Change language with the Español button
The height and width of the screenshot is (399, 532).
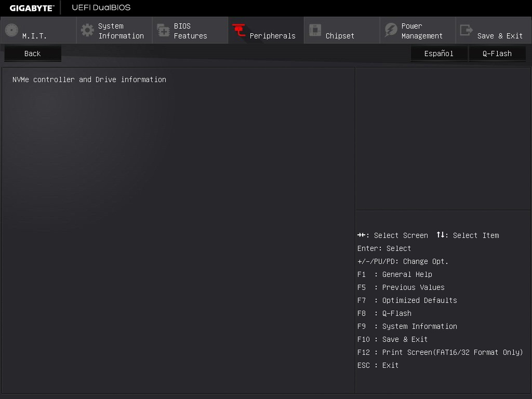pos(439,54)
